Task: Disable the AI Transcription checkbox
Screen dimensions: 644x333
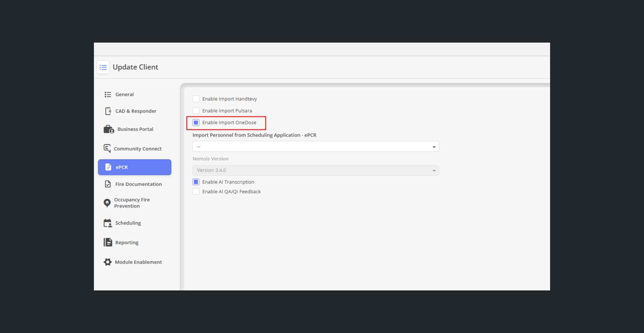Action: click(196, 182)
